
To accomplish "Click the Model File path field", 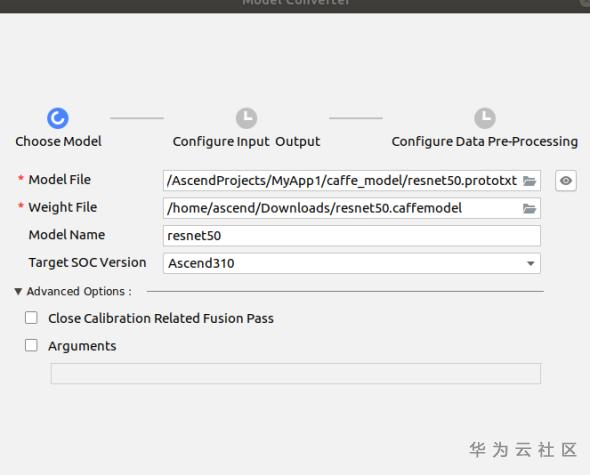I will [352, 181].
